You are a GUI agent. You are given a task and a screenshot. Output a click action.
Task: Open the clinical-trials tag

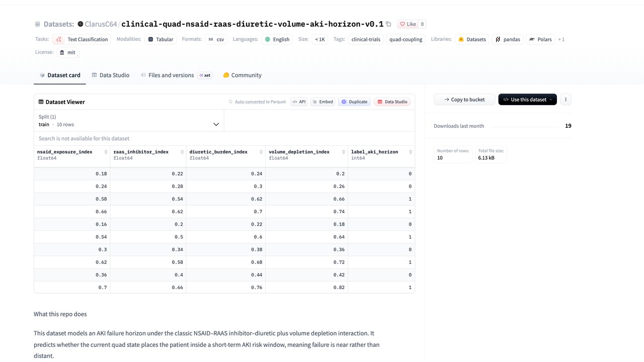click(x=366, y=39)
